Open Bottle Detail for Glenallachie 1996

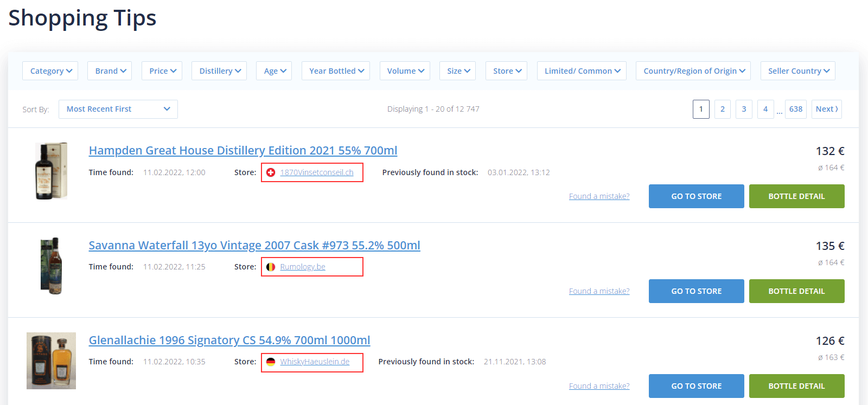[x=797, y=386]
